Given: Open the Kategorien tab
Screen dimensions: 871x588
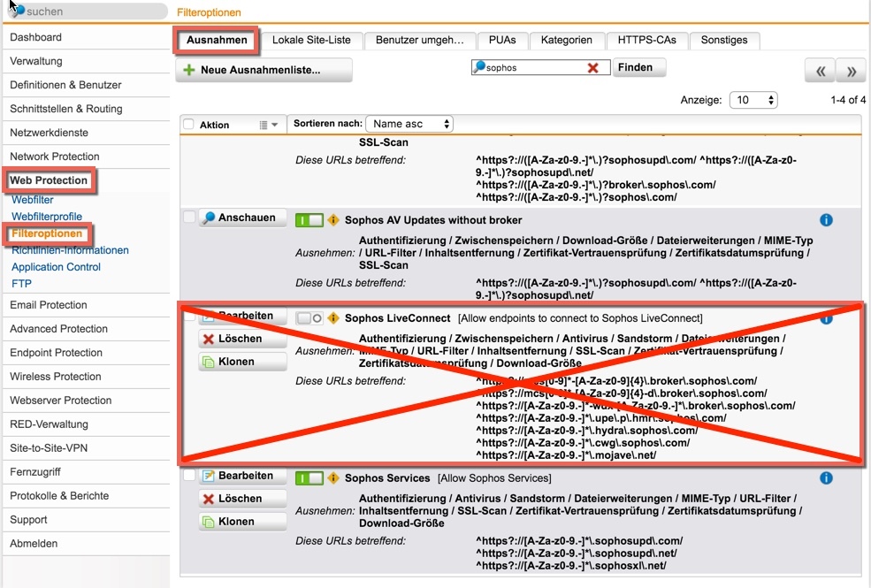Looking at the screenshot, I should point(566,40).
